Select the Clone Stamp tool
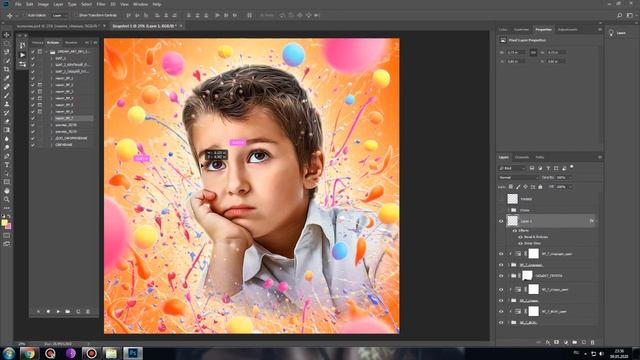Screen dimensions: 640x360 tap(7, 104)
